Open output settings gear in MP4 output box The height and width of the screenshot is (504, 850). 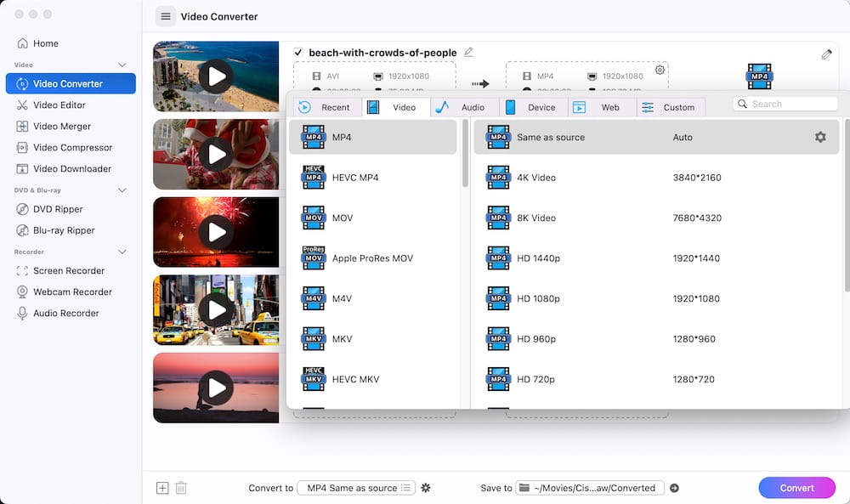pos(660,70)
